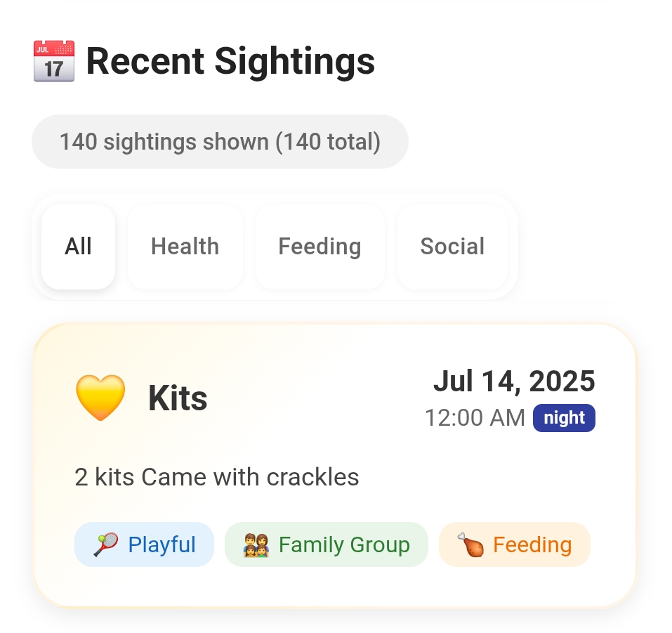Click the yellow heart icon
Image resolution: width=672 pixels, height=633 pixels.
(100, 398)
